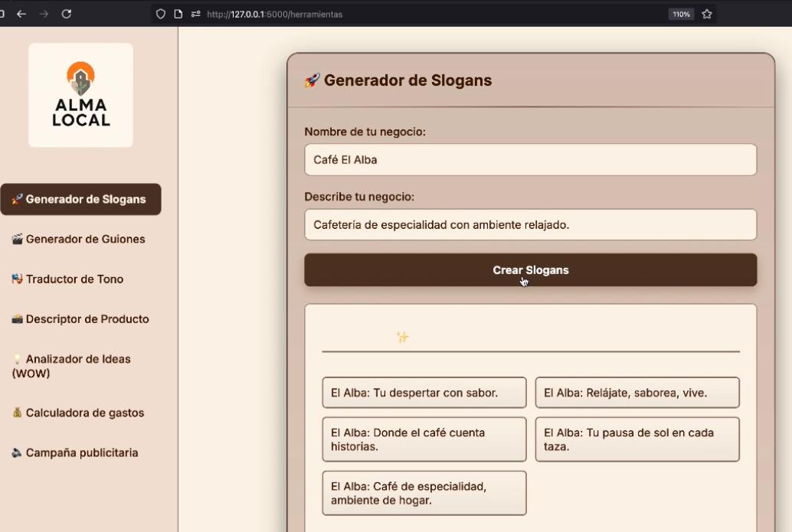
Task: Open the shield tracking protection icon
Action: (x=161, y=14)
